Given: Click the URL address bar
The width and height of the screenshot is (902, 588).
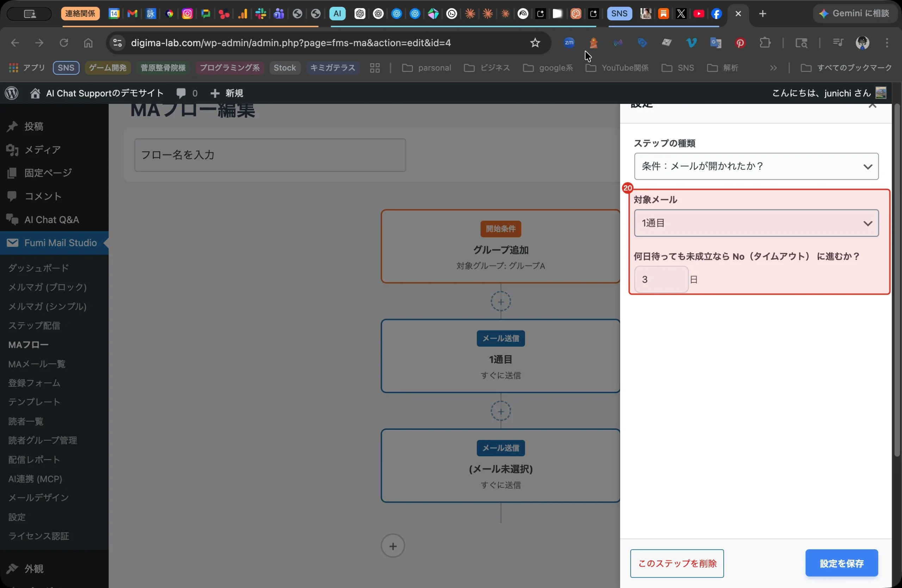Looking at the screenshot, I should click(291, 43).
